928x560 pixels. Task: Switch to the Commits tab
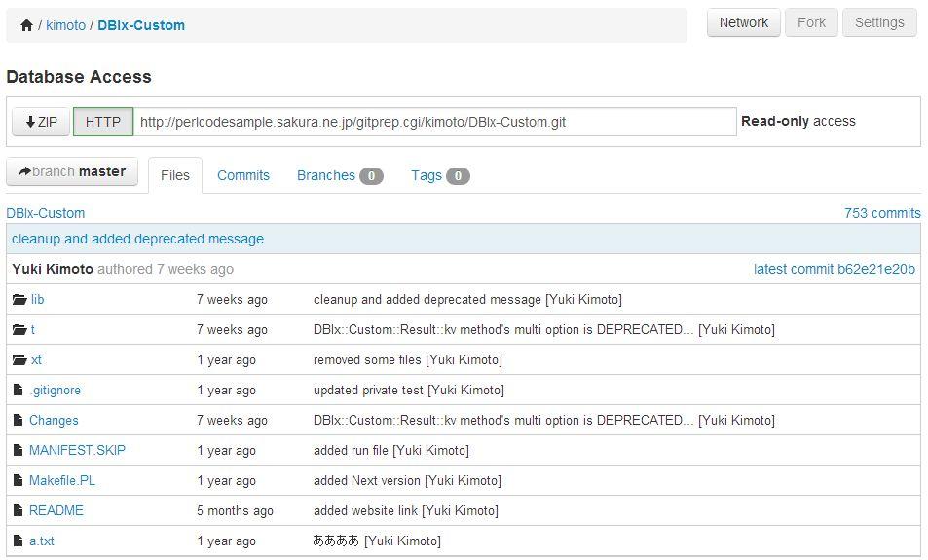coord(243,176)
